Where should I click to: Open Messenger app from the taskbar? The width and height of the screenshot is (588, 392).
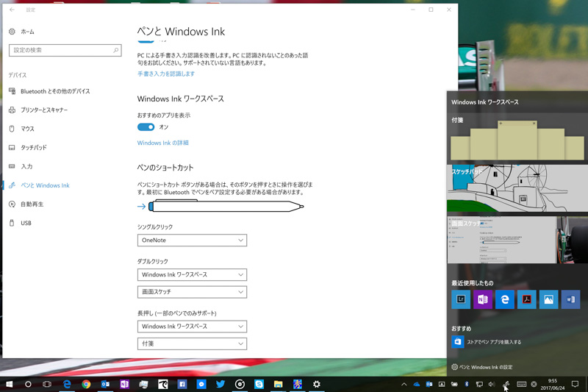tap(201, 384)
